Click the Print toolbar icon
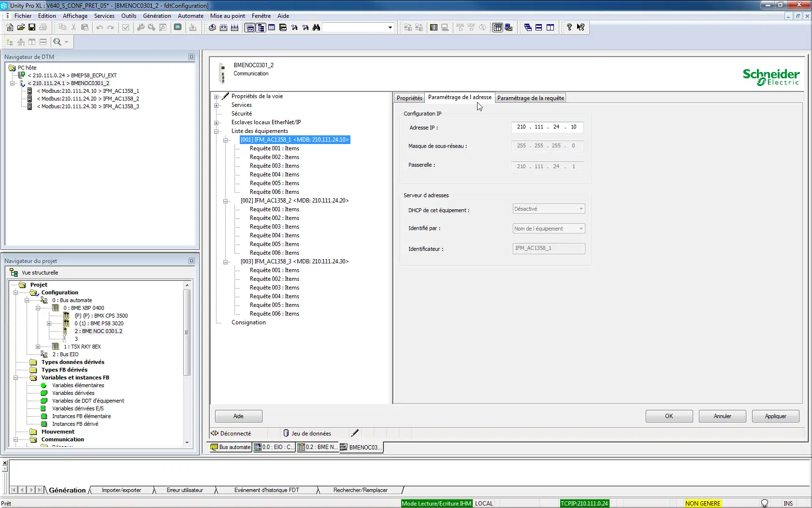This screenshot has height=508, width=812. [x=43, y=28]
